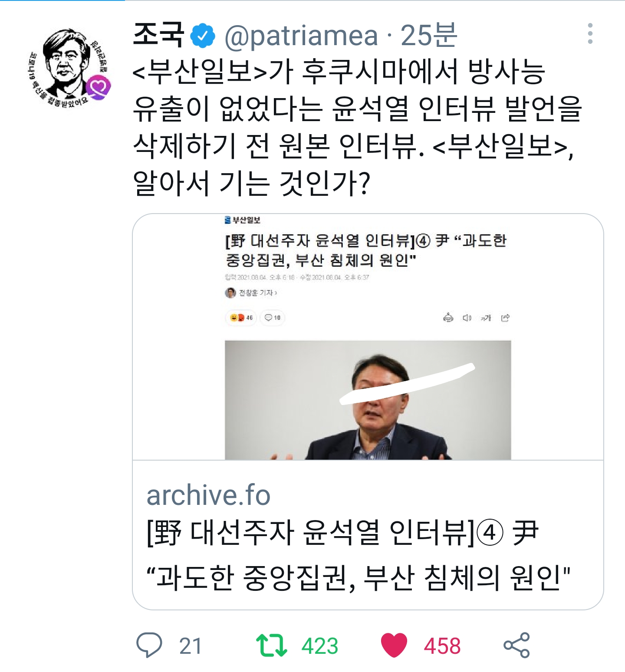625x672 pixels.
Task: Open the archive.fo link domain text
Action: [x=208, y=495]
